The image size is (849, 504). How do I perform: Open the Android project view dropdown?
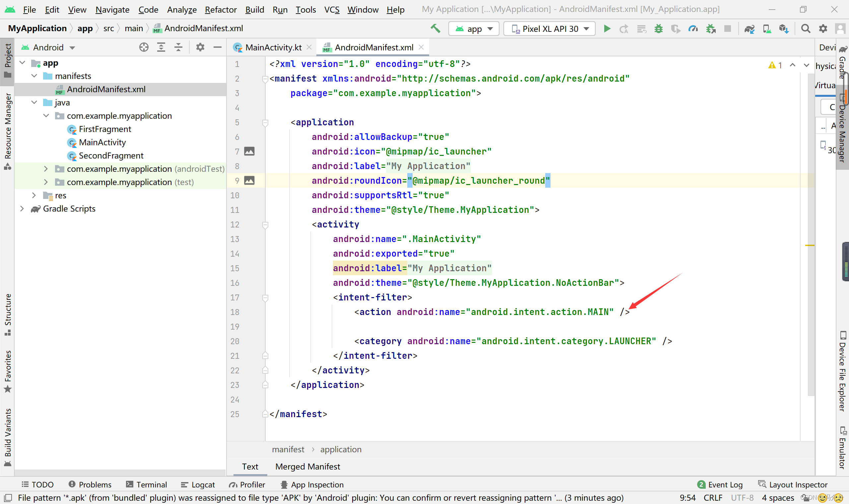[x=53, y=47]
